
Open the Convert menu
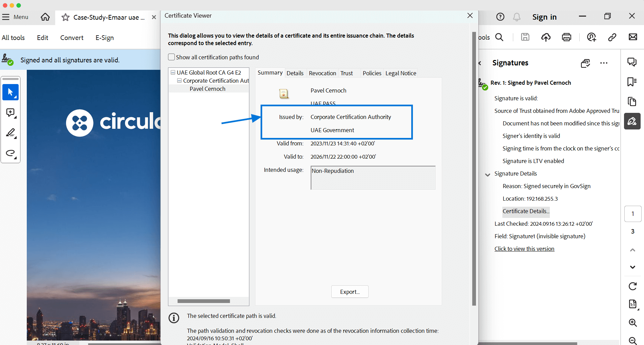click(x=71, y=38)
